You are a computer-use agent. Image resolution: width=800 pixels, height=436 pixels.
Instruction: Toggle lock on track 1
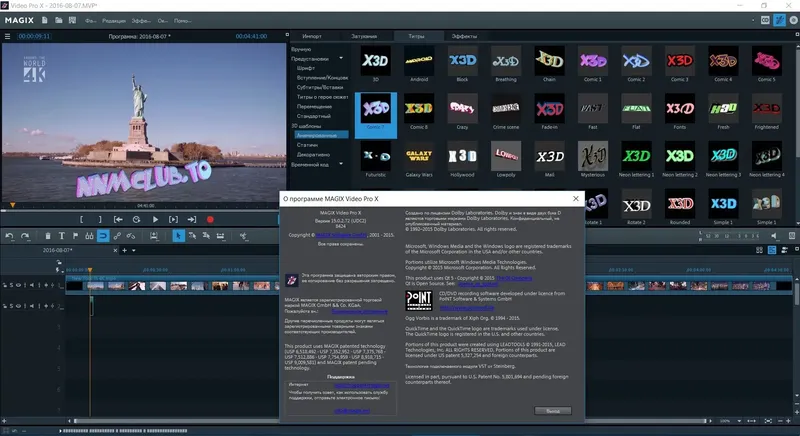pos(6,285)
